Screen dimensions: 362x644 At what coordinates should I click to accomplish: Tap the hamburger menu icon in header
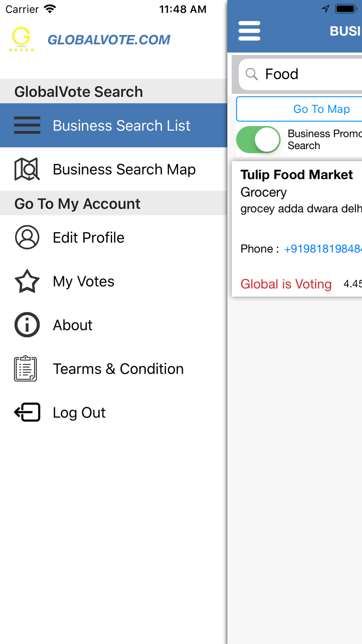coord(249,31)
